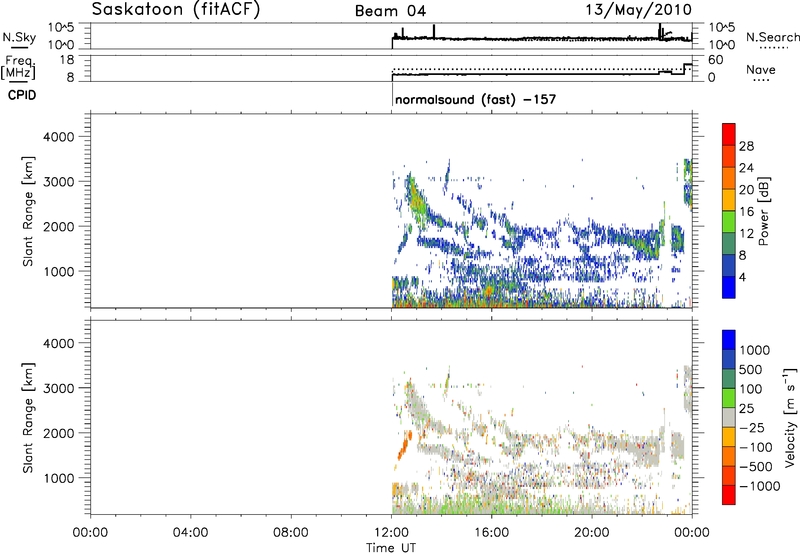
Task: Click the "Time UT" axis title
Action: [x=391, y=548]
